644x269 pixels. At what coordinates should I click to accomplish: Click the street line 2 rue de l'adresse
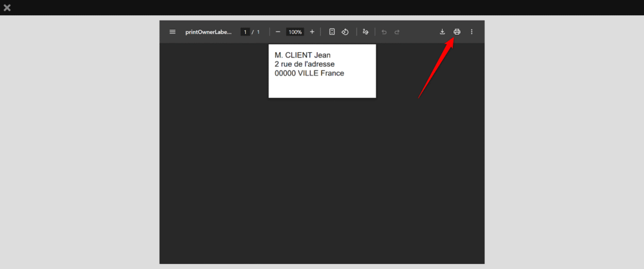(x=304, y=64)
